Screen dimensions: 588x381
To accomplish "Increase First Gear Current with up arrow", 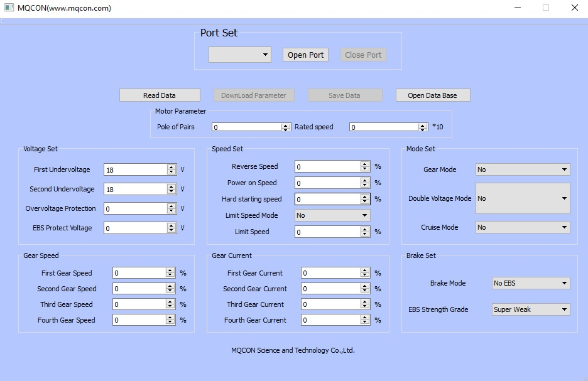I will tap(365, 271).
